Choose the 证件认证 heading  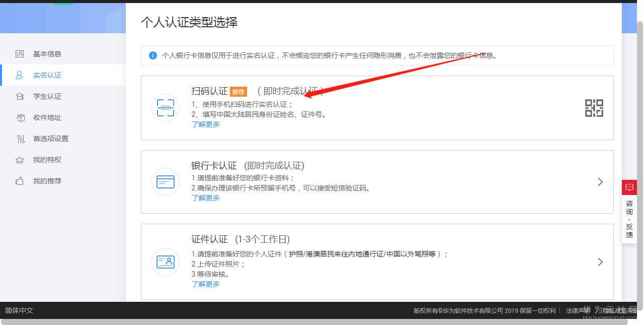pos(210,239)
